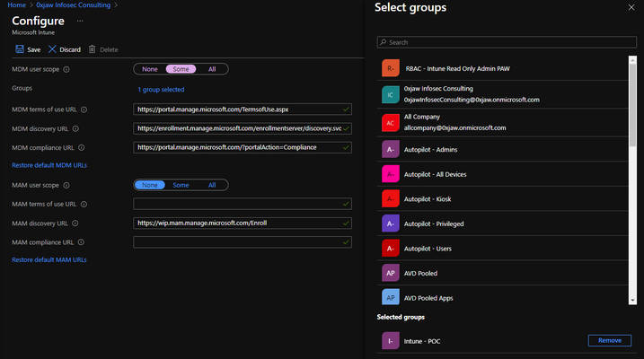Click the Save button label
Screen dimensions: 644x359
pyautogui.click(x=33, y=49)
